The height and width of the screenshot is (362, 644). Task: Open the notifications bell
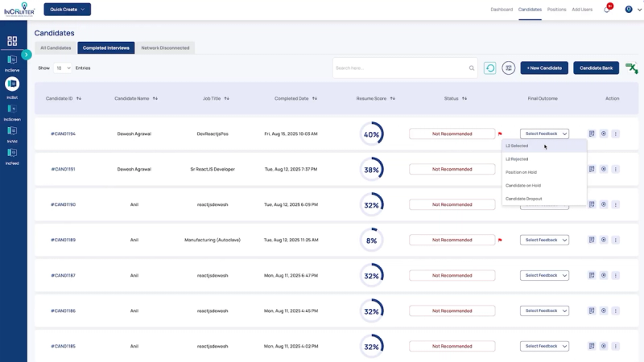[607, 9]
